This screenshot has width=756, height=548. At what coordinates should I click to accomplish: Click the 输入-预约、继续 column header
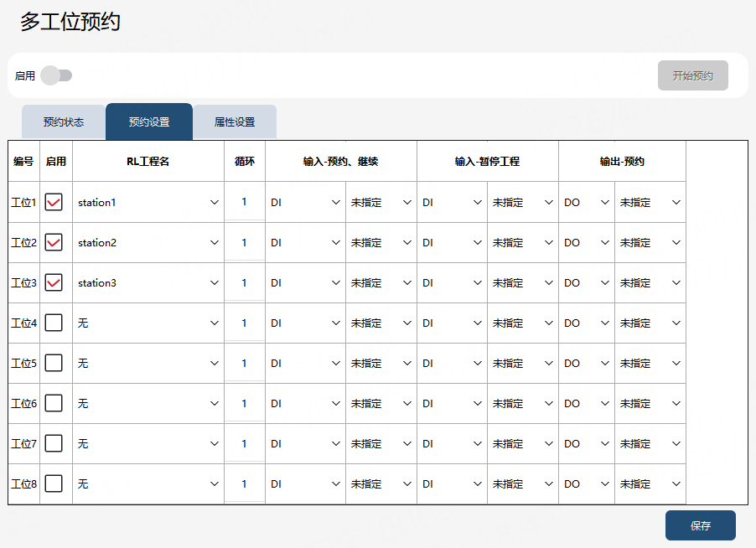[340, 162]
